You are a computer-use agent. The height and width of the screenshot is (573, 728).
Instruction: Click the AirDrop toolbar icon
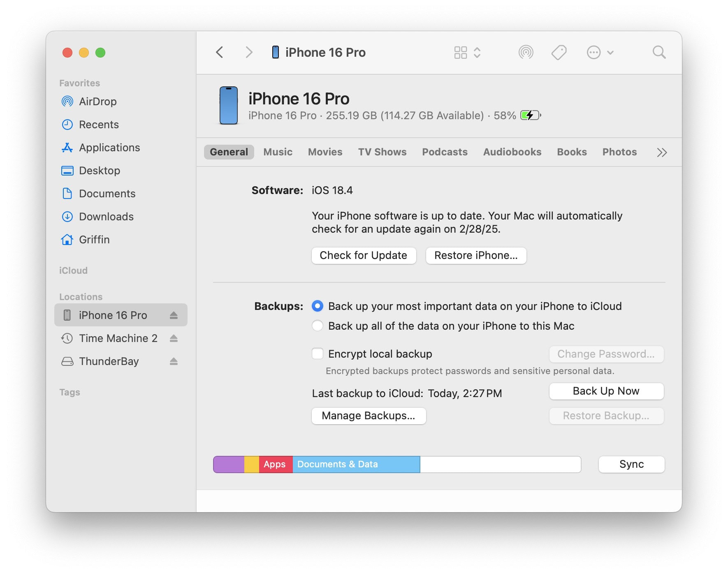(x=526, y=53)
